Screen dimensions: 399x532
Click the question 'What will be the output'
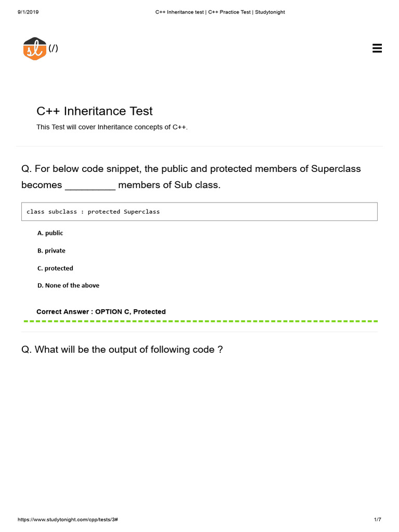(x=122, y=350)
